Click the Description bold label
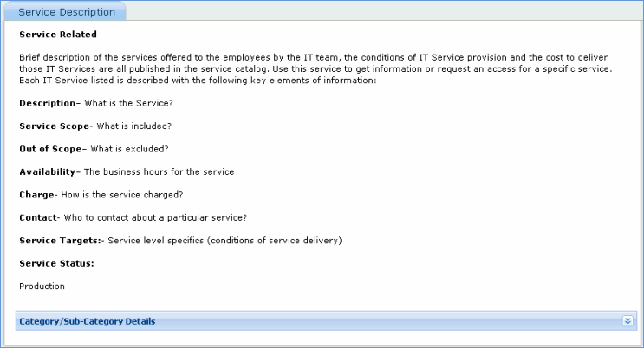Image resolution: width=644 pixels, height=348 pixels. 49,103
